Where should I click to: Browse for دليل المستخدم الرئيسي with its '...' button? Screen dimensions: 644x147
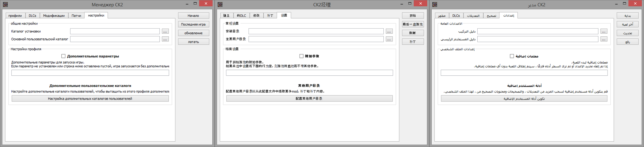[603, 39]
